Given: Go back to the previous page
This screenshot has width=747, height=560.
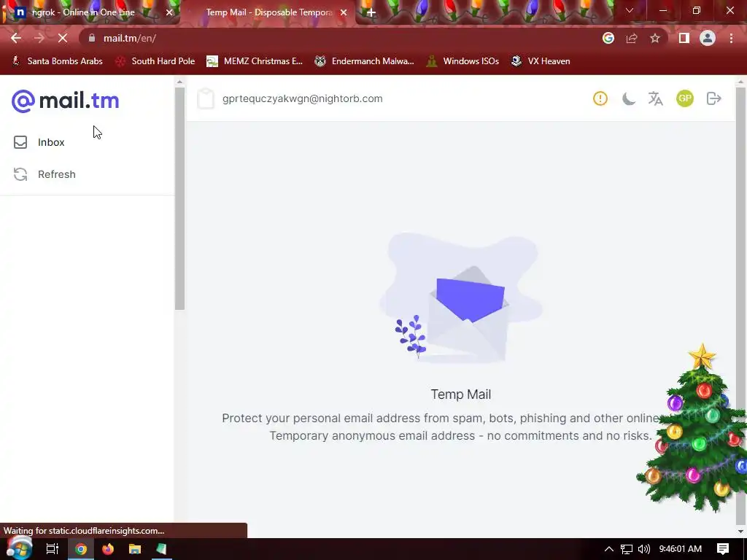Looking at the screenshot, I should coord(16,38).
